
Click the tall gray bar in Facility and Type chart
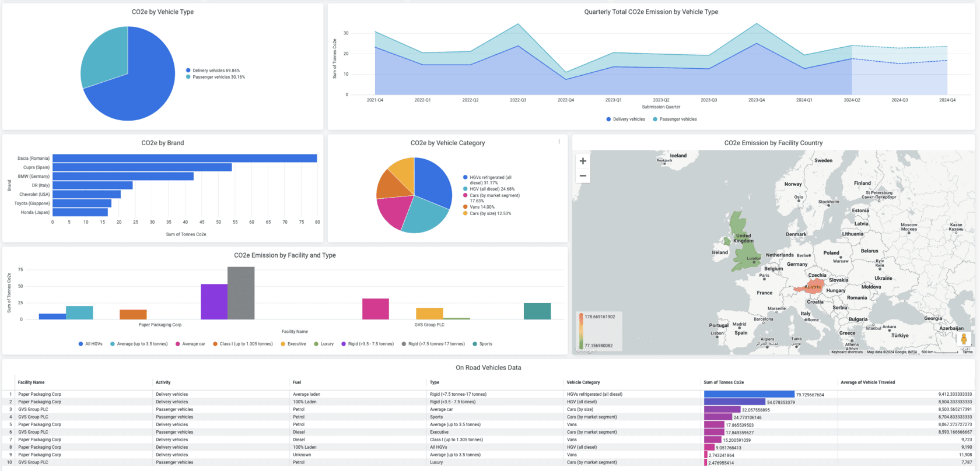(241, 293)
